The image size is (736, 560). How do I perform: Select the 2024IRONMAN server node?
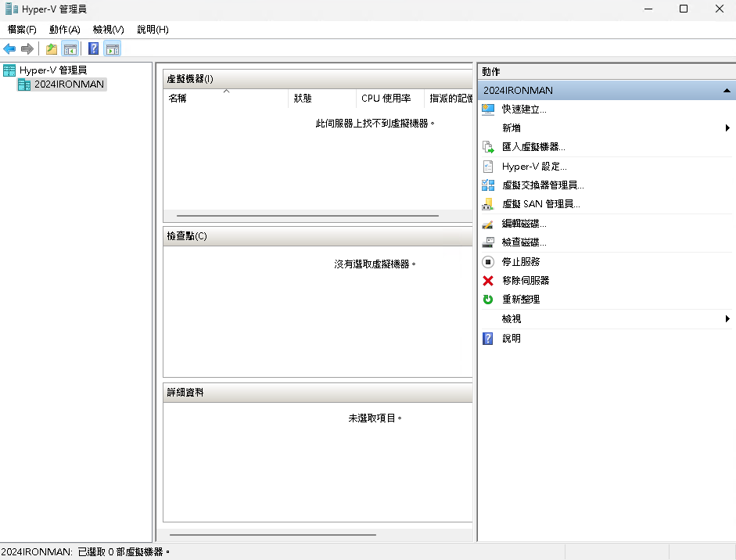coord(69,84)
